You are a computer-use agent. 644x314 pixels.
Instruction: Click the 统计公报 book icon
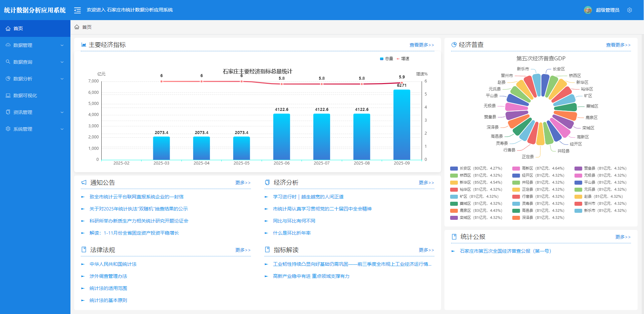point(454,237)
